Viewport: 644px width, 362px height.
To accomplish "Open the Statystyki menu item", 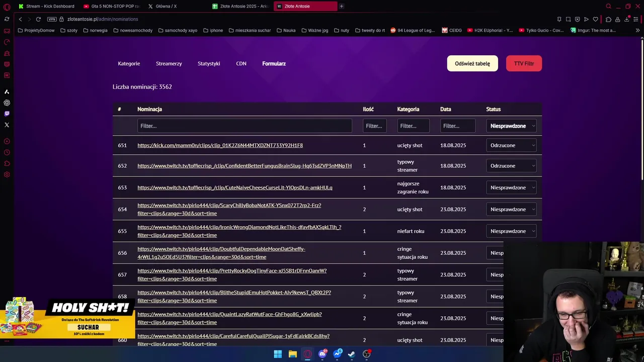I will (x=209, y=64).
